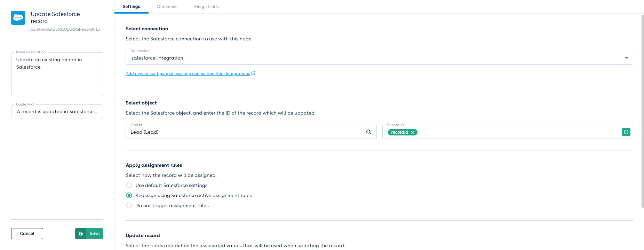
Task: Click the Guide text input field
Action: [x=57, y=111]
